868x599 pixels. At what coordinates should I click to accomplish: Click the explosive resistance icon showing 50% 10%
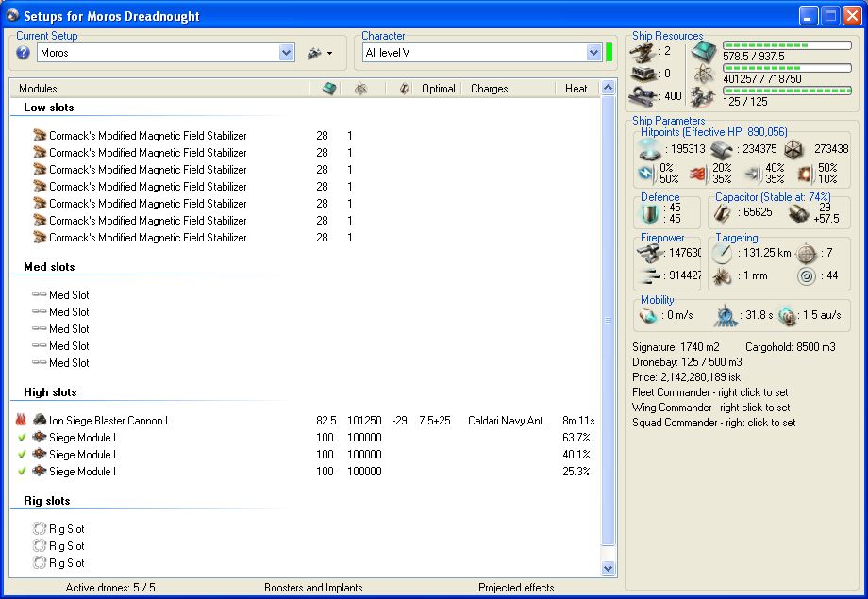(x=805, y=174)
